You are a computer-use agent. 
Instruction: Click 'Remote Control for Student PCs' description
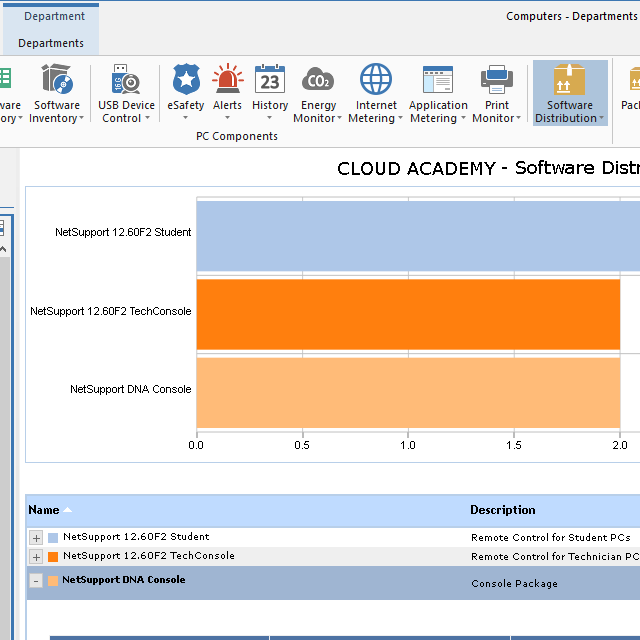pyautogui.click(x=551, y=538)
